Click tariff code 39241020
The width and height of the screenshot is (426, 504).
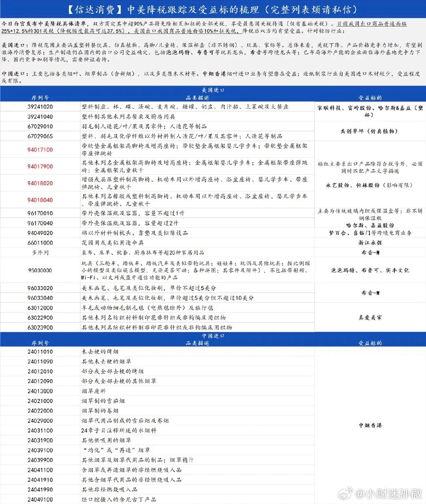coord(40,107)
